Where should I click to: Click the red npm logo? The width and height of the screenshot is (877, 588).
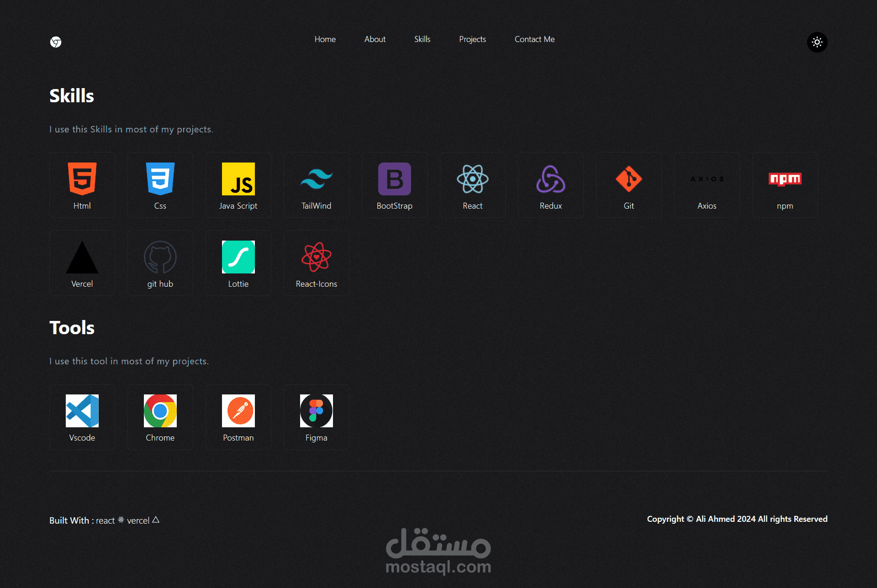pos(785,178)
